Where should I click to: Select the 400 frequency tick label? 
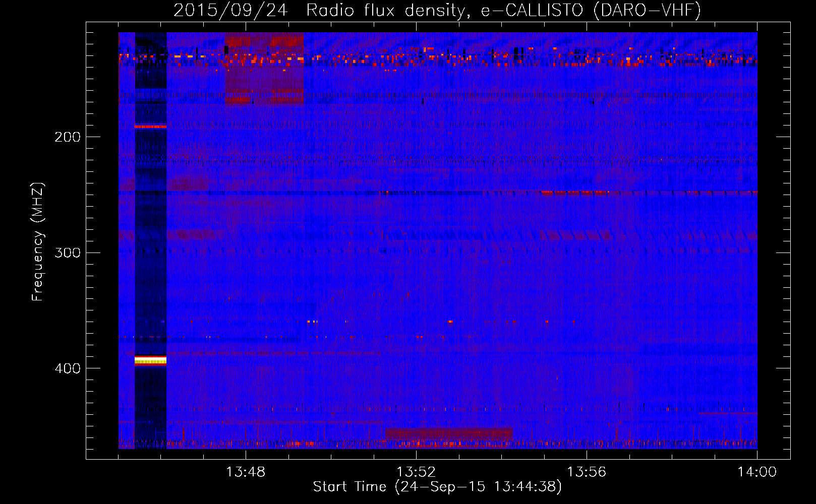pos(68,368)
